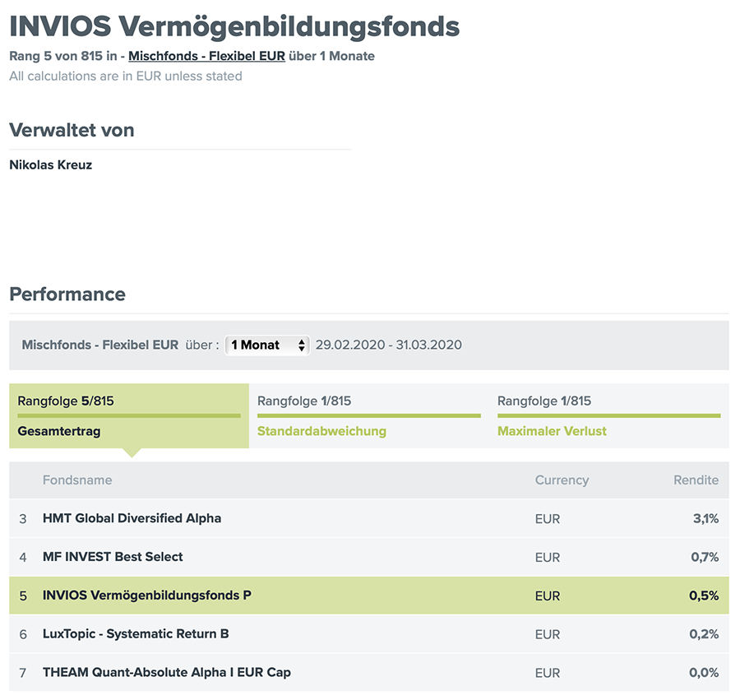
Task: Click the Rendite column header
Action: (x=696, y=480)
